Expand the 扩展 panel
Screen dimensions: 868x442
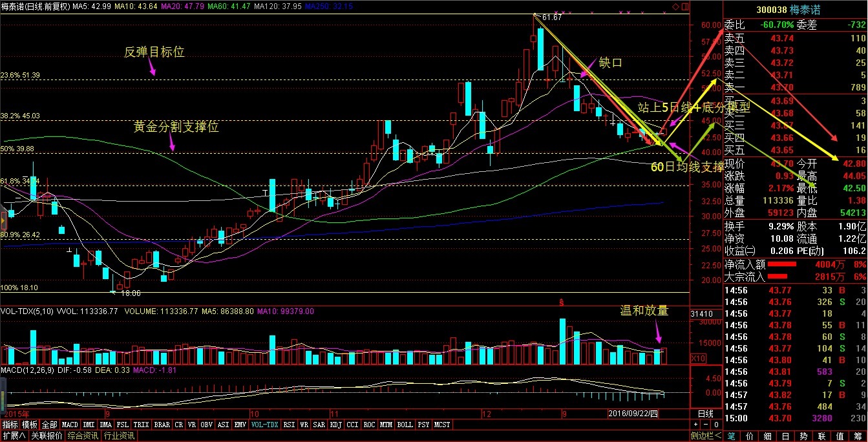14,436
